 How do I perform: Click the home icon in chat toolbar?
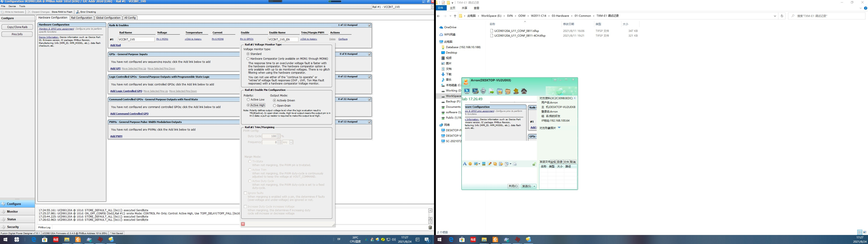524,91
